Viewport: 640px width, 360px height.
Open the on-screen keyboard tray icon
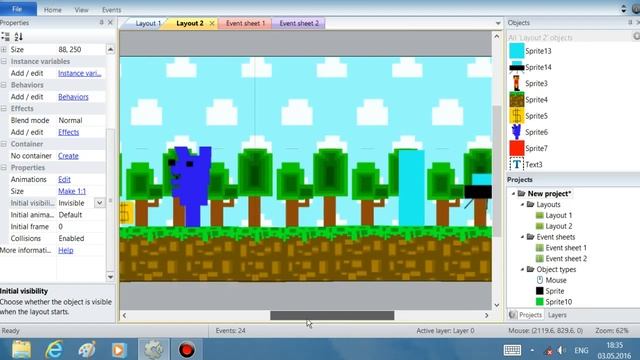(512, 350)
